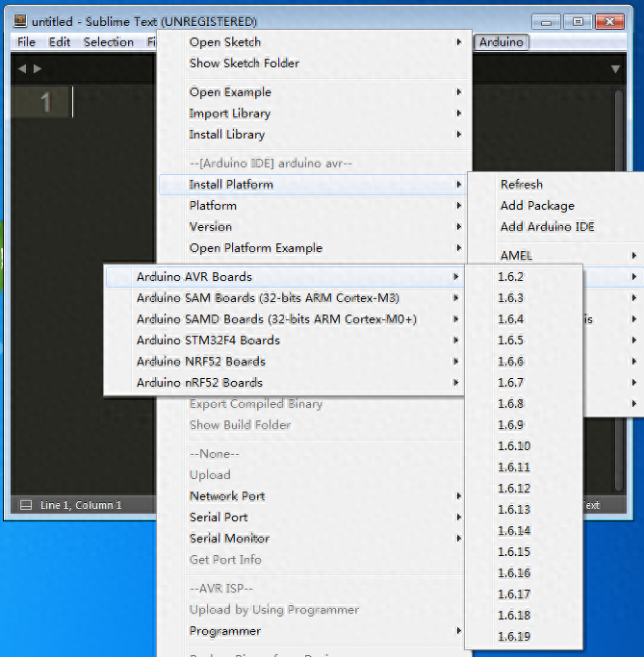The width and height of the screenshot is (644, 657).
Task: Expand the Install Library submenu
Action: click(x=315, y=134)
